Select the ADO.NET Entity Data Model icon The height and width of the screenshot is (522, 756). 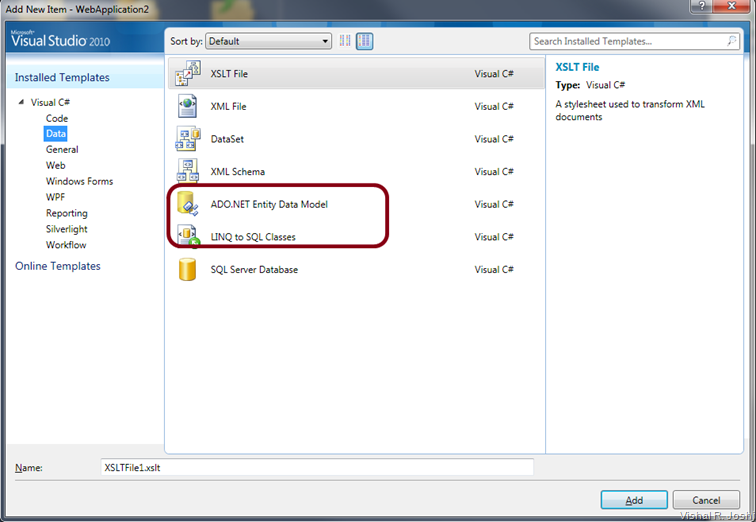[x=188, y=203]
